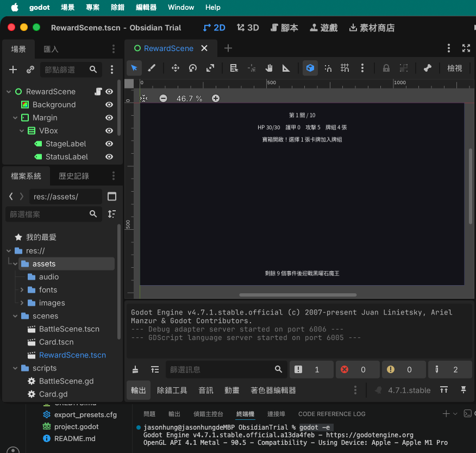Viewport: 476px width, 453px height.
Task: Hide the StageLabel node
Action: point(109,143)
